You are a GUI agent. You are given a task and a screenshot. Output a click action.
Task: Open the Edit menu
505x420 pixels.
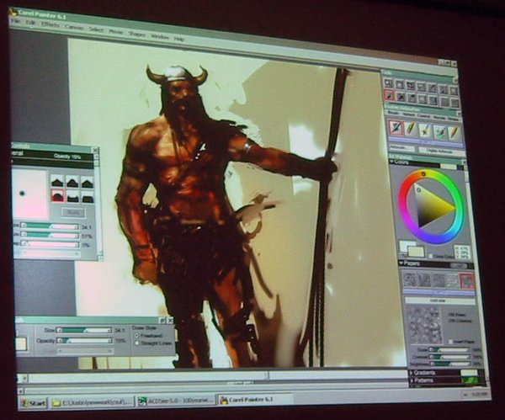[31, 23]
